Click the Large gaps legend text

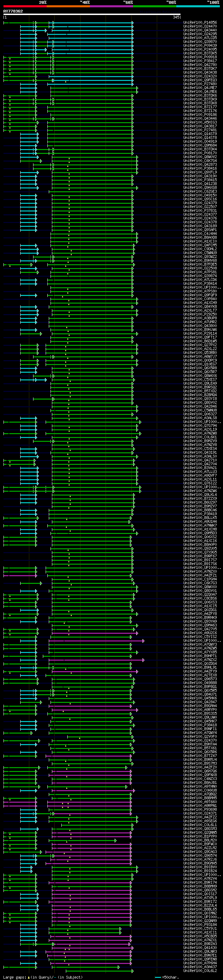(x=43, y=977)
